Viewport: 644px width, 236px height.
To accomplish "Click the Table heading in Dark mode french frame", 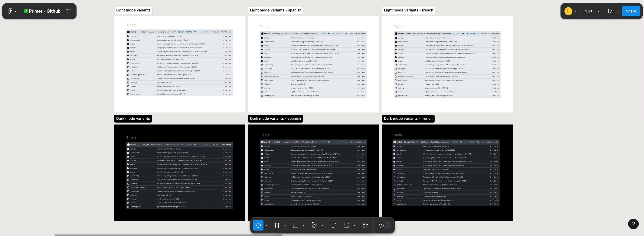I will 397,135.
